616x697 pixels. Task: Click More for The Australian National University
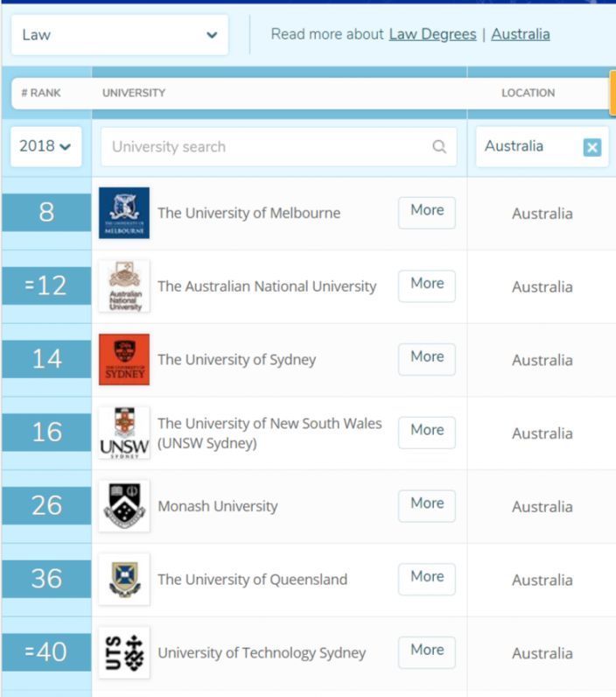427,286
